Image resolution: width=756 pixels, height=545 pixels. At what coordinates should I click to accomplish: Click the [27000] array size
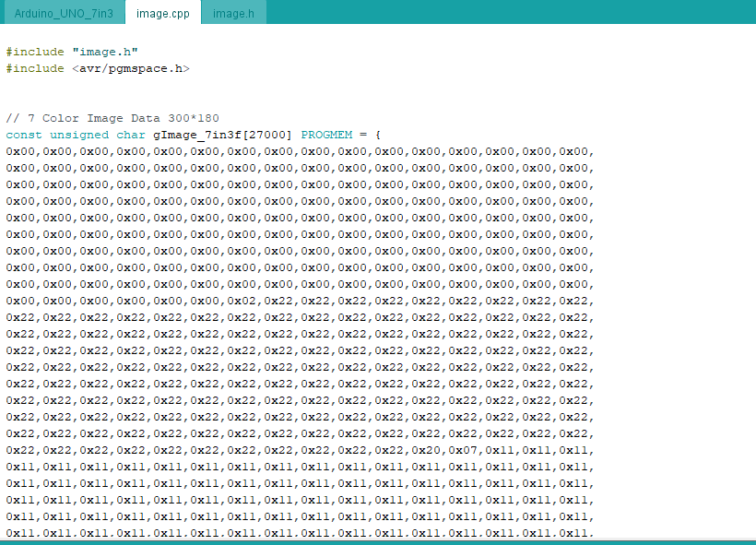point(270,135)
